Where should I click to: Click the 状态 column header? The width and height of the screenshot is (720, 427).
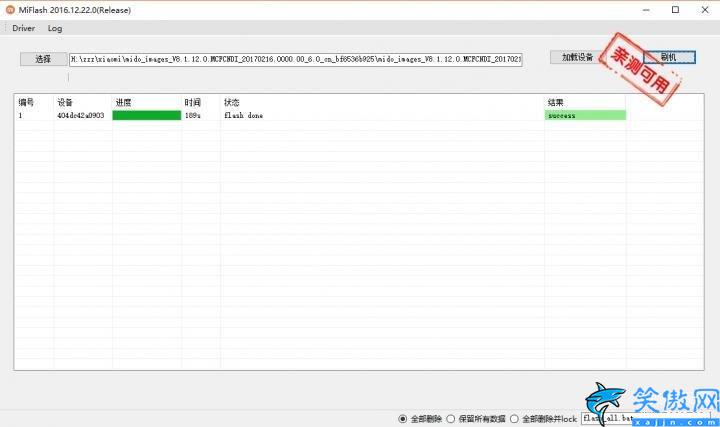[231, 102]
